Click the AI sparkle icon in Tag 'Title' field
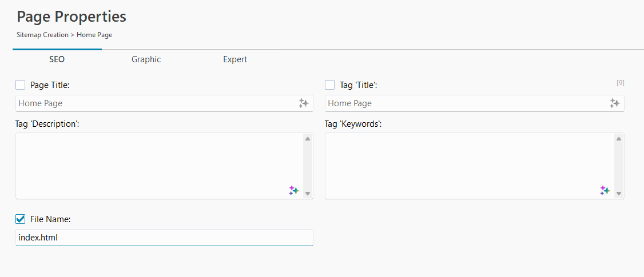644x277 pixels. (x=615, y=103)
